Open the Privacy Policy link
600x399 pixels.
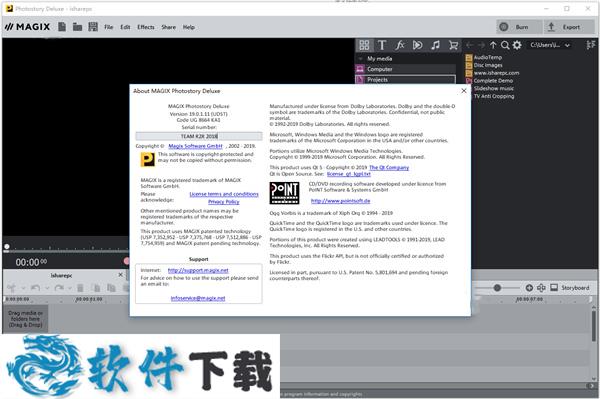click(223, 202)
